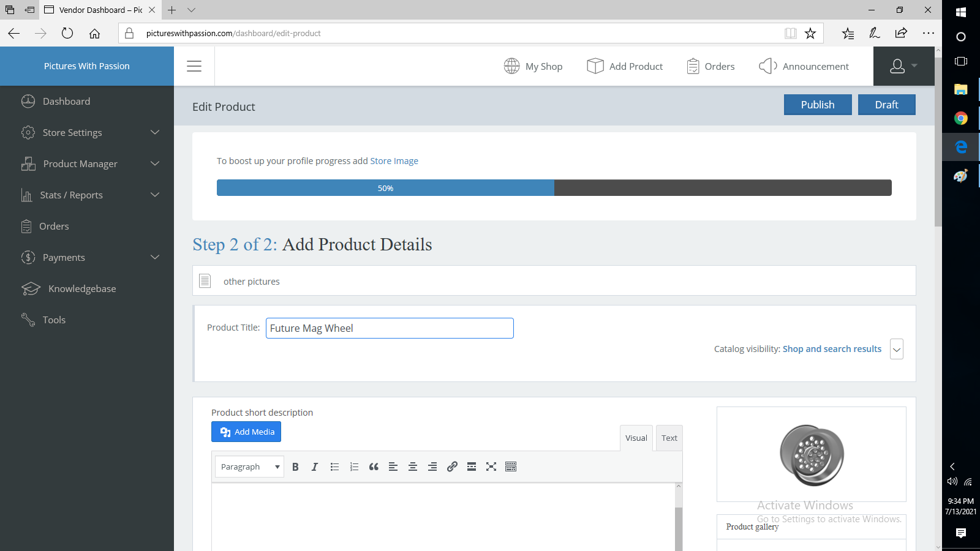Open the Catalog visibility dropdown arrow
The width and height of the screenshot is (980, 551).
click(x=897, y=350)
